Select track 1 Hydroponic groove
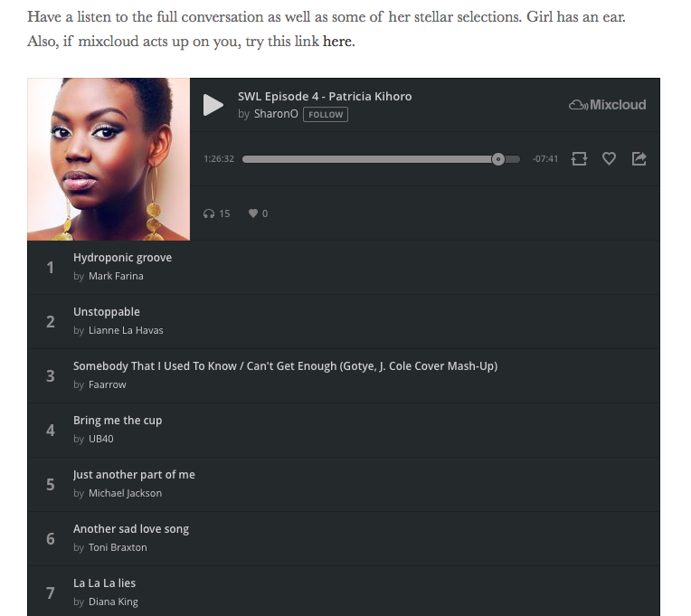 coord(344,268)
